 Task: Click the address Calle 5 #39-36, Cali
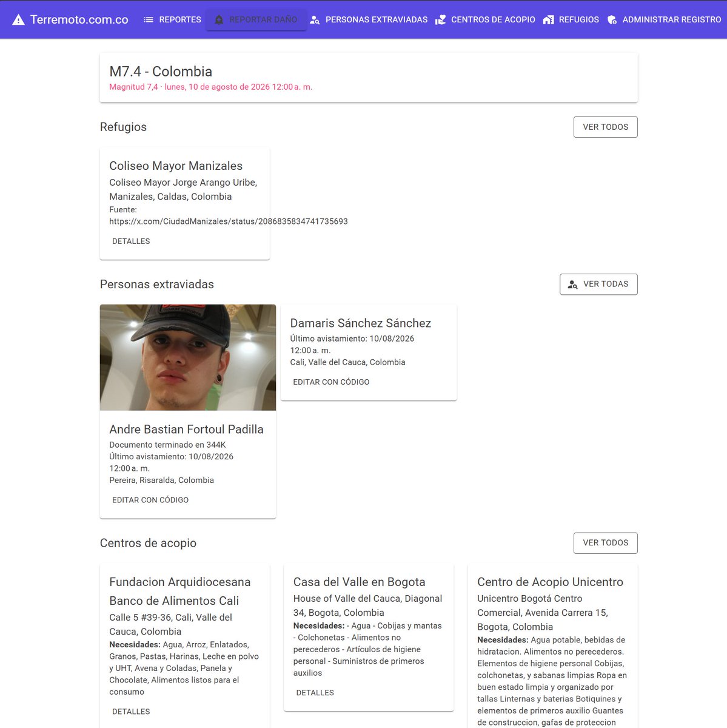tap(170, 624)
